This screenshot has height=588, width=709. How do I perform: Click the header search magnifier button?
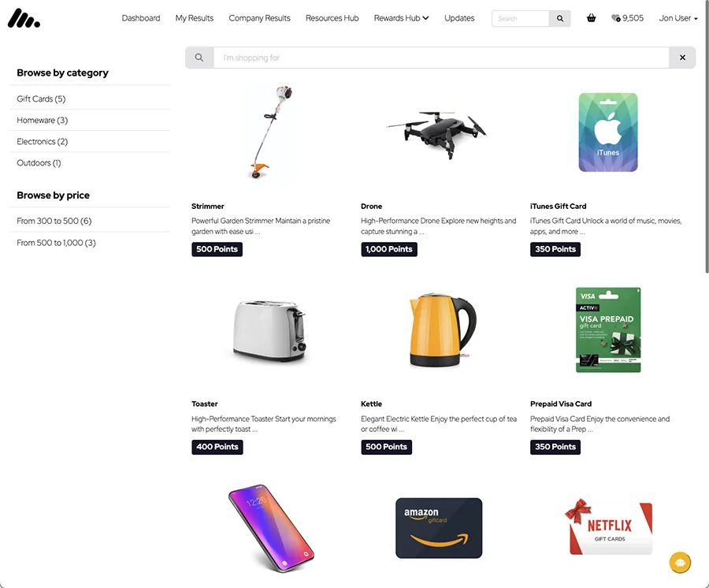point(560,19)
